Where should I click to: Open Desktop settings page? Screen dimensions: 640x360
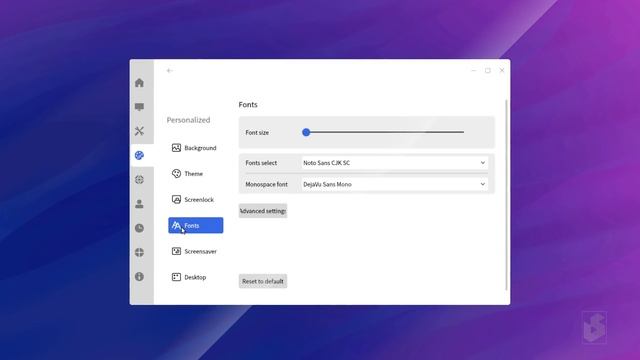[x=196, y=277]
